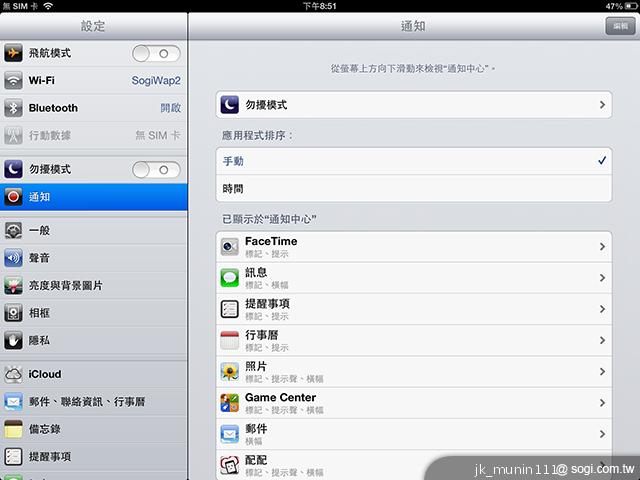Image resolution: width=640 pixels, height=480 pixels.
Task: Open 照片 notification settings chevron
Action: pos(602,371)
